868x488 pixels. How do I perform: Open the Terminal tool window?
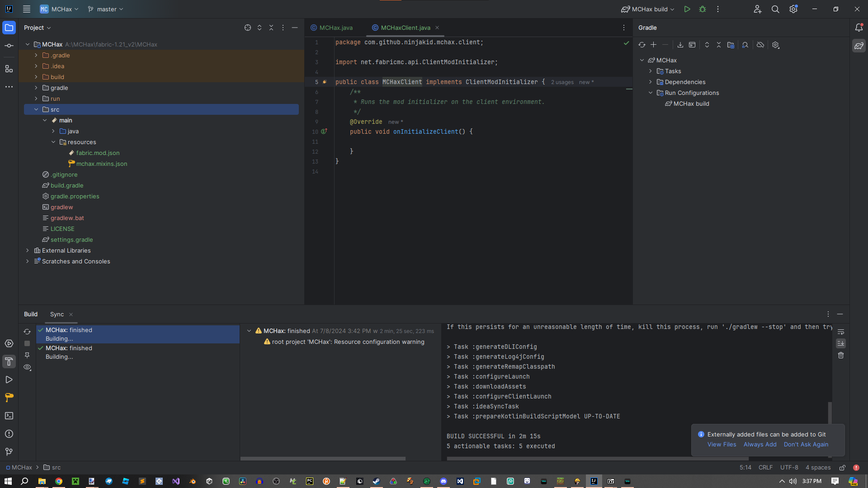click(x=9, y=416)
